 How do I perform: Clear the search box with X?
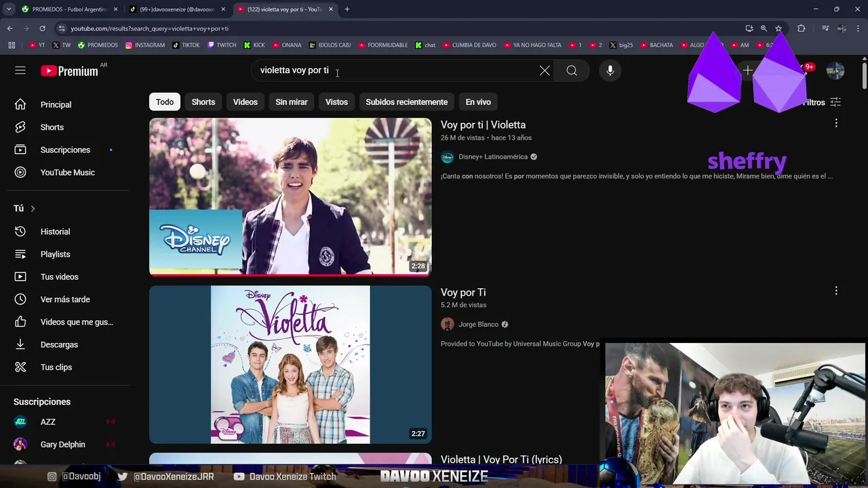[545, 70]
